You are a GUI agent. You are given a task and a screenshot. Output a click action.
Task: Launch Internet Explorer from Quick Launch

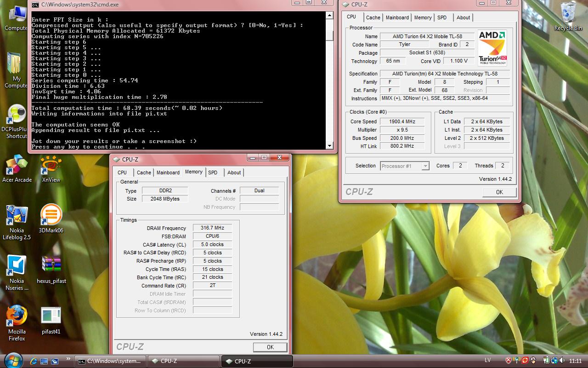click(x=34, y=361)
